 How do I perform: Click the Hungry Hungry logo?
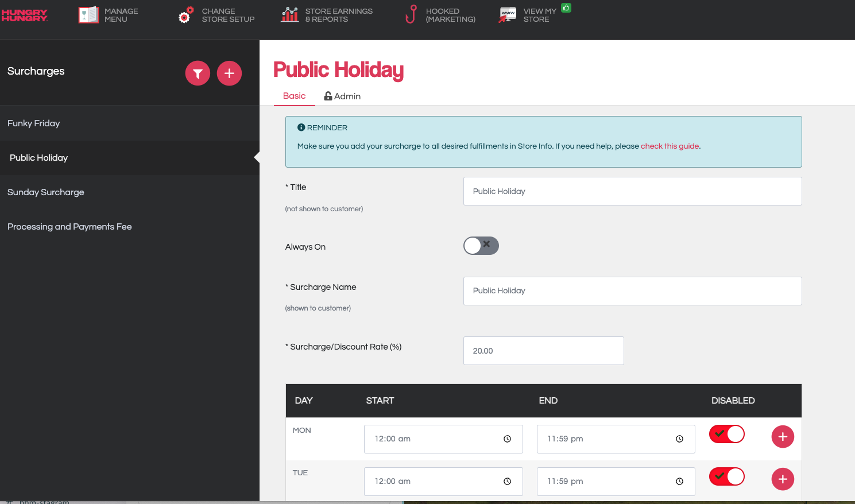point(24,15)
